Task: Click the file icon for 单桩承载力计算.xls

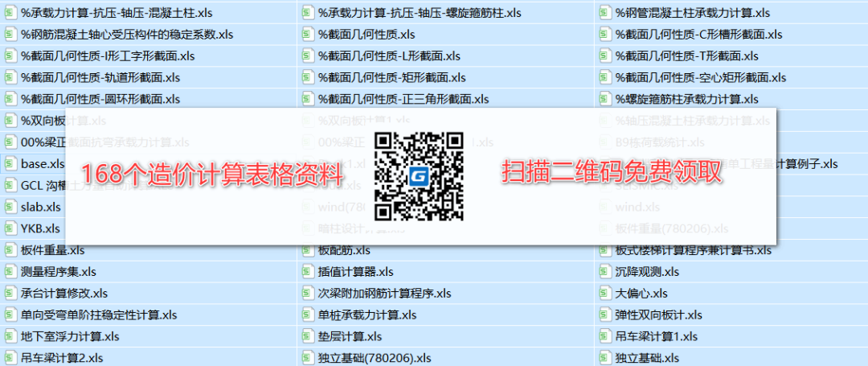Action: pos(308,315)
